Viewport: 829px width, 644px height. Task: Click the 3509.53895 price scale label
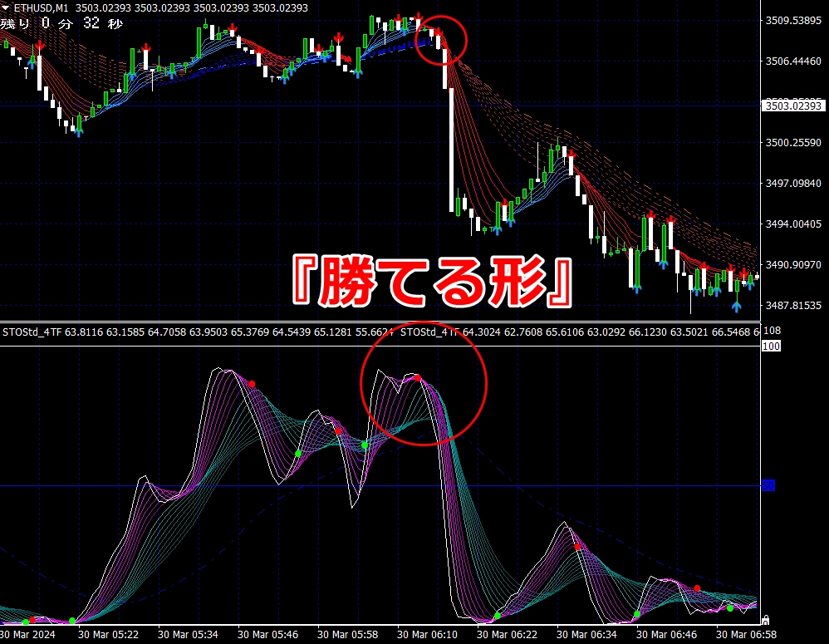point(793,21)
